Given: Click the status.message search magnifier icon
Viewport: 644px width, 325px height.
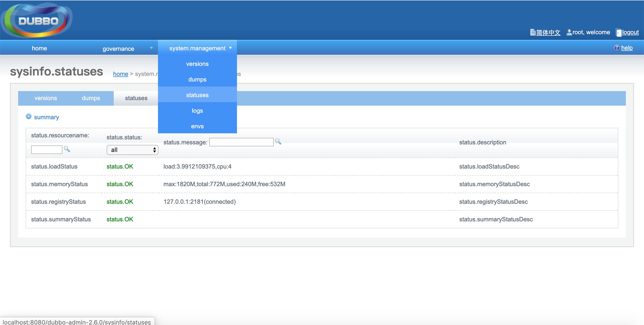Looking at the screenshot, I should (x=278, y=141).
